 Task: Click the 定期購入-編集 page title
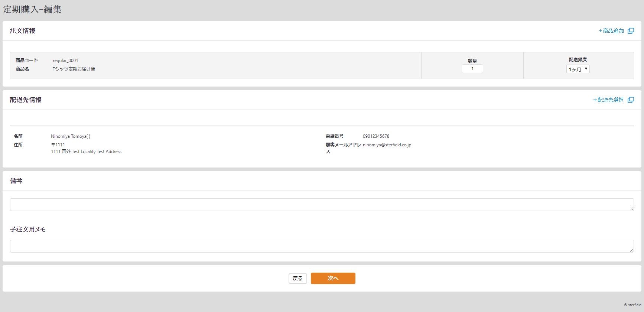tap(32, 9)
